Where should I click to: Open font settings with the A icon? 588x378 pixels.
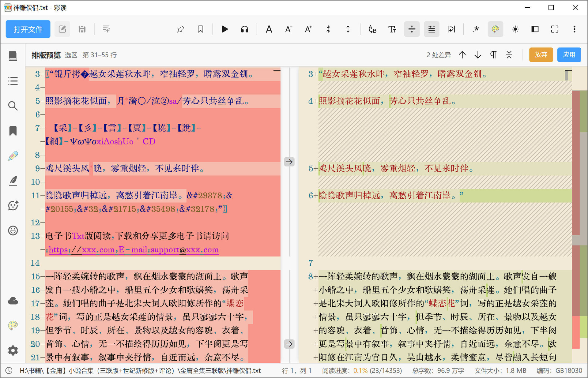coord(269,29)
